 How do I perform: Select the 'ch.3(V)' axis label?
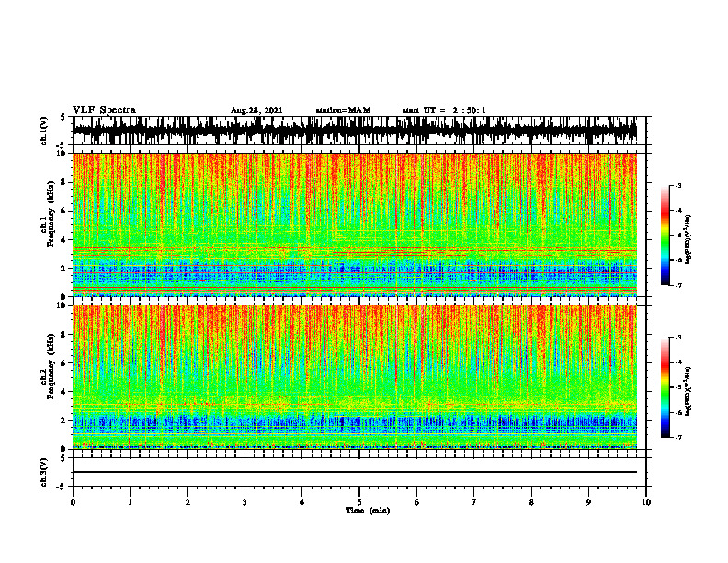click(44, 472)
